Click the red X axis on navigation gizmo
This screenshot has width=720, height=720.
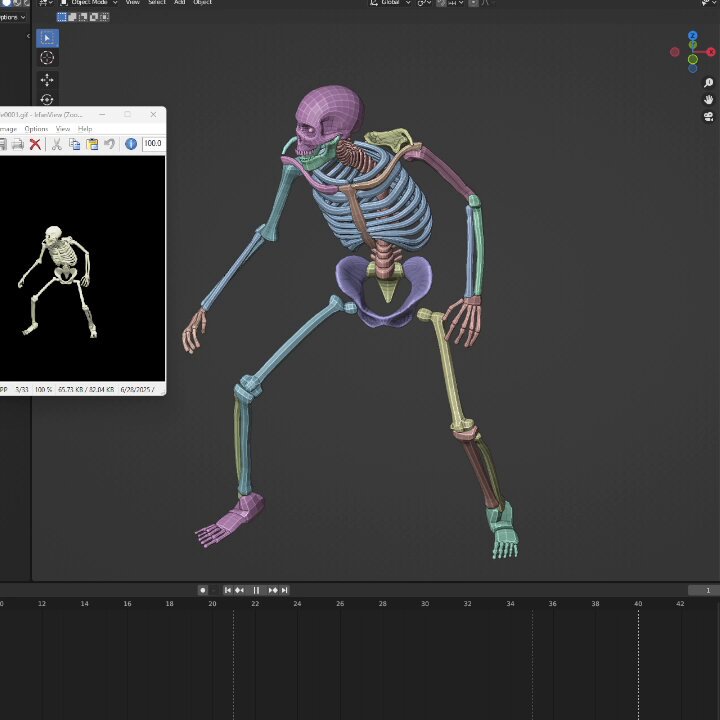pos(711,52)
